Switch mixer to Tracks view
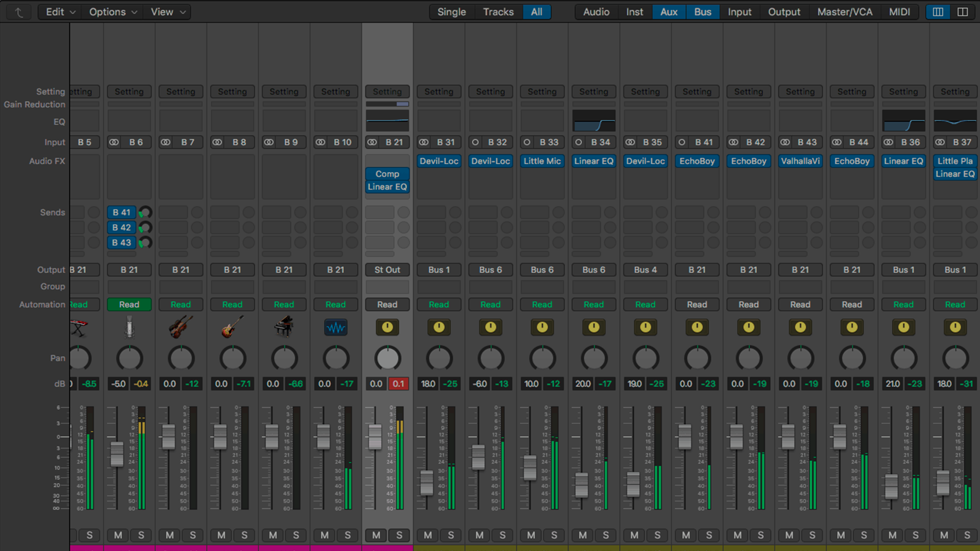The width and height of the screenshot is (980, 551). [498, 12]
